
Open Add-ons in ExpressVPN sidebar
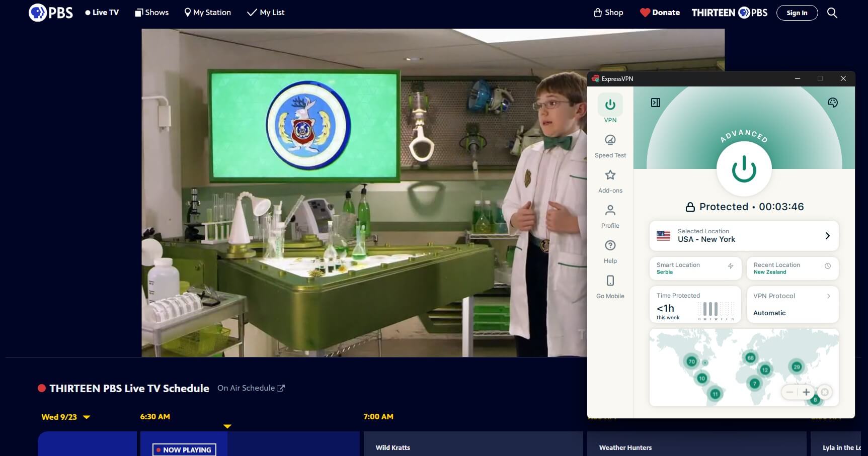[x=610, y=181]
